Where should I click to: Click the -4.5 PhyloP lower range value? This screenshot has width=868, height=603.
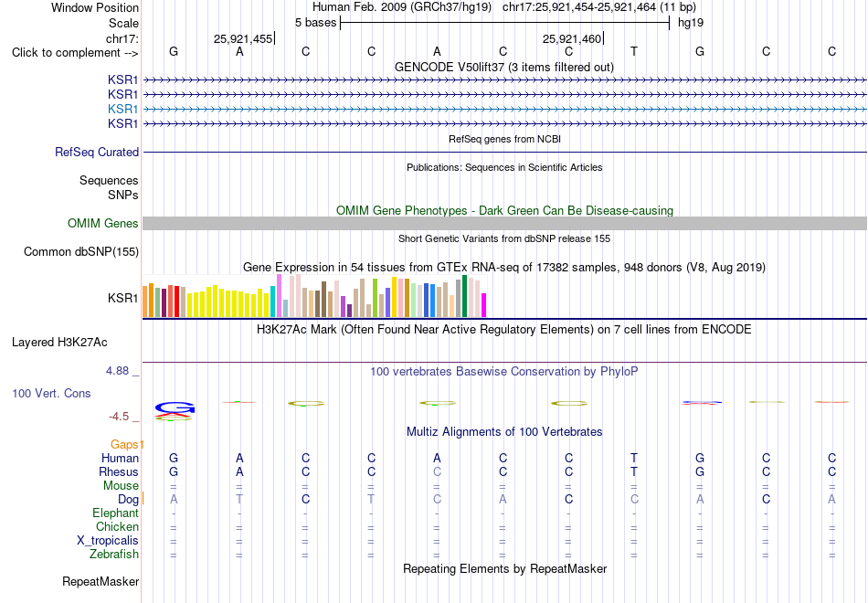coord(119,417)
